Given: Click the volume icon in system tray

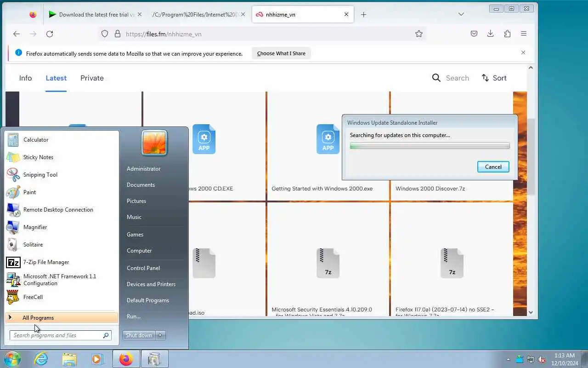Looking at the screenshot, I should pos(542,359).
